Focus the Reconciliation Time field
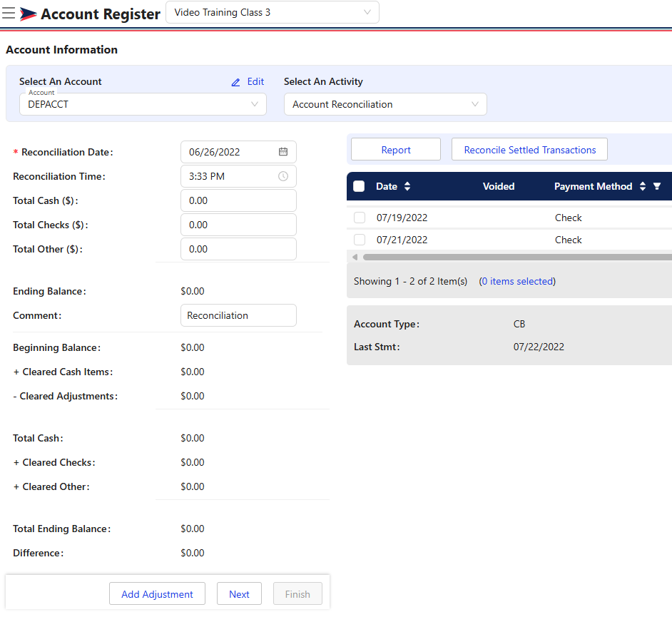672x617 pixels. 238,176
